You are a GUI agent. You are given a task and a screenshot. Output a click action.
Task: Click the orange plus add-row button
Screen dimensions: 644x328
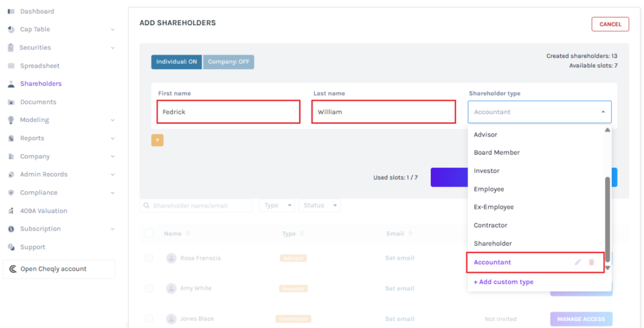coord(157,140)
